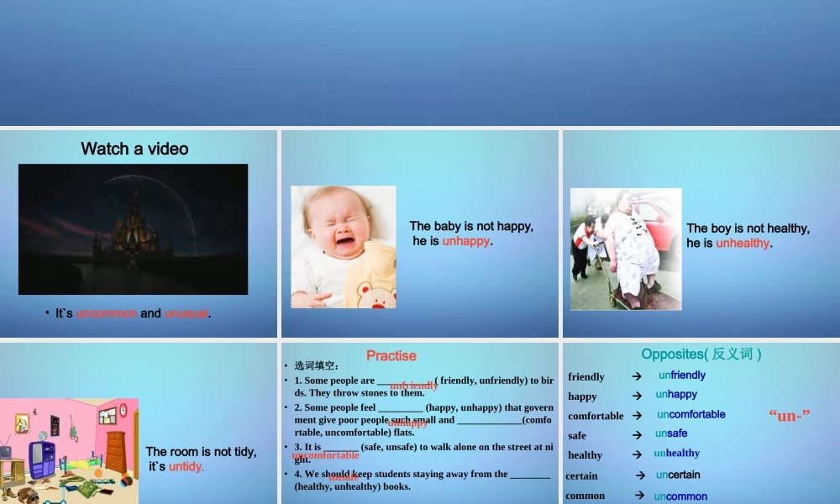This screenshot has height=504, width=840.
Task: Click the "It's uncommon and unusual" bullet text
Action: click(133, 313)
